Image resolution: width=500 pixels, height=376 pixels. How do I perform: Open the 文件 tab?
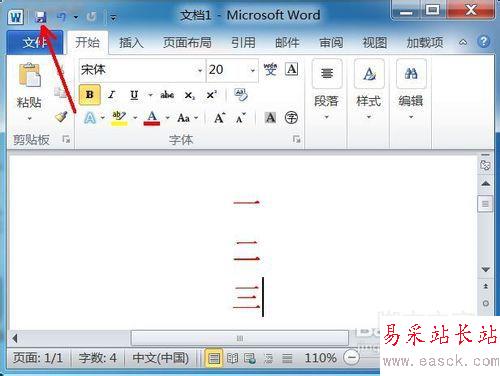click(35, 42)
